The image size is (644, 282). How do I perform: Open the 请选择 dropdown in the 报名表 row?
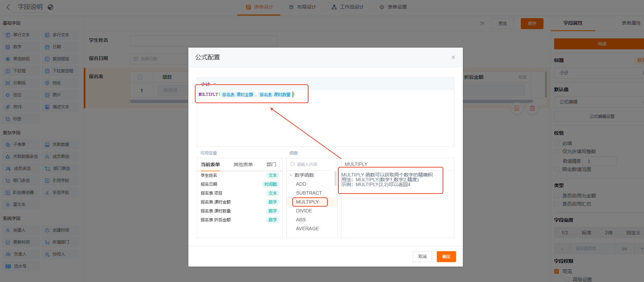click(x=173, y=90)
